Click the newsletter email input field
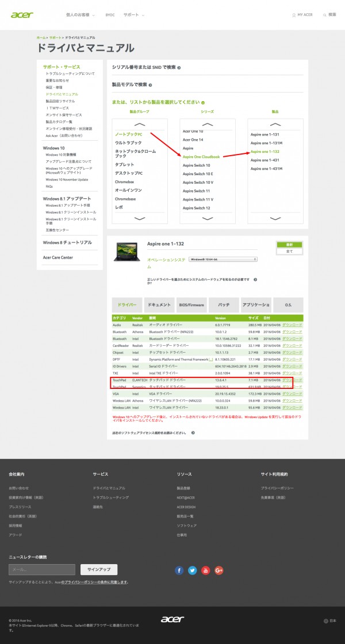The height and width of the screenshot is (644, 345). [x=42, y=569]
